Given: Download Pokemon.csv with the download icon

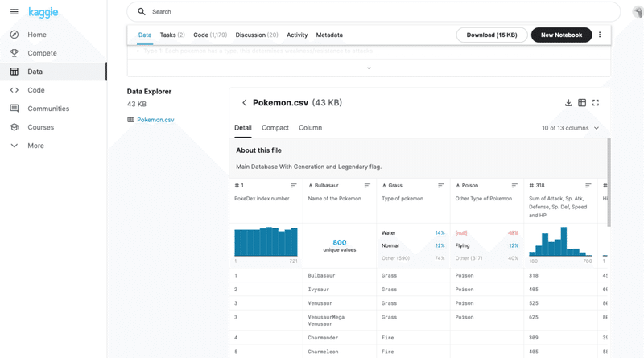Looking at the screenshot, I should 568,103.
